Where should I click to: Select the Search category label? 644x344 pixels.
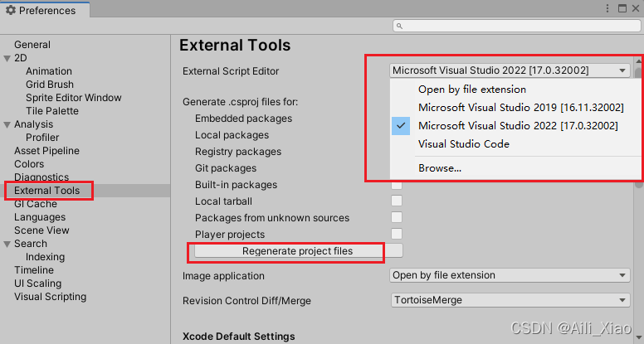(31, 244)
